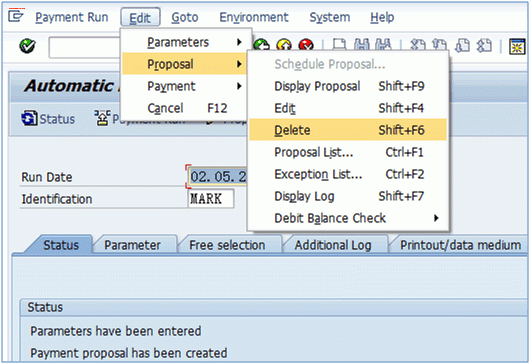Viewport: 531px width, 364px height.
Task: Expand Debit Balance Check submenu
Action: point(348,218)
